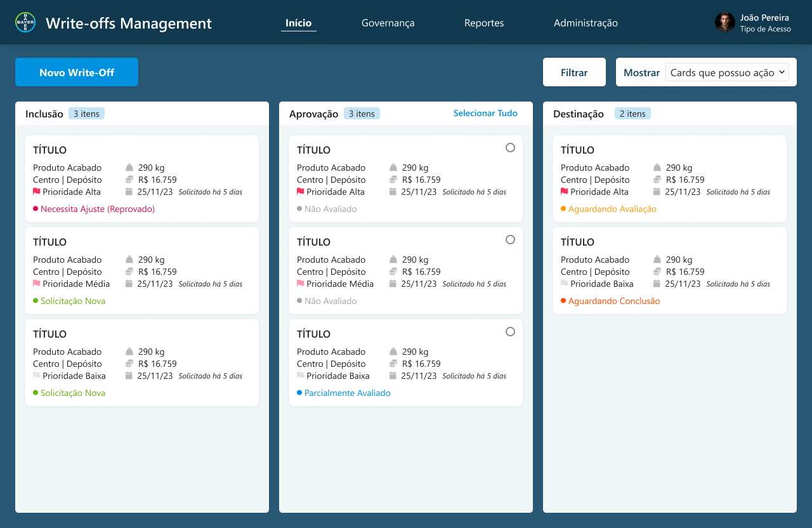
Task: Select the Parcialmente Avaliado card radio button
Action: [x=510, y=332]
